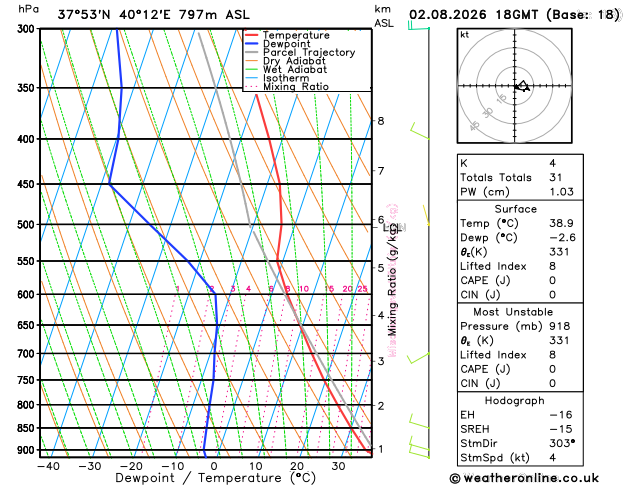Click the −20 temperature axis label
Screen dimensions: 629x486
tap(131, 466)
